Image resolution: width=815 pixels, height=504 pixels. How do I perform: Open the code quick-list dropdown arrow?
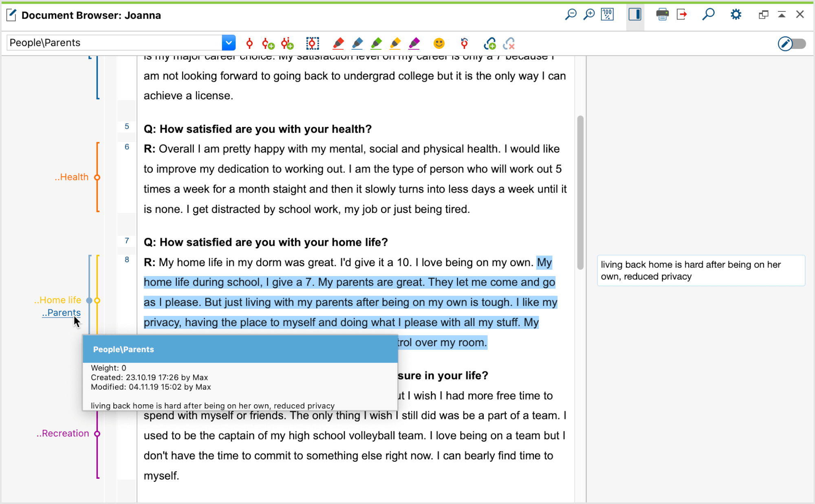(x=229, y=43)
